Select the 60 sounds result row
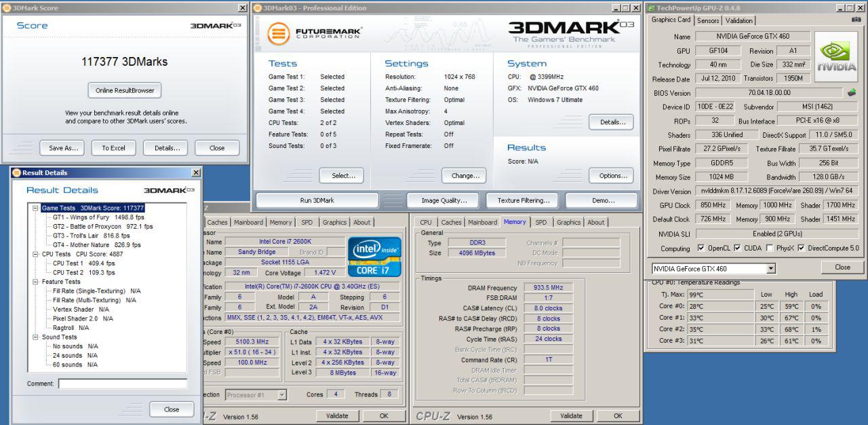Viewport: 868px width, 425px height. 75,365
